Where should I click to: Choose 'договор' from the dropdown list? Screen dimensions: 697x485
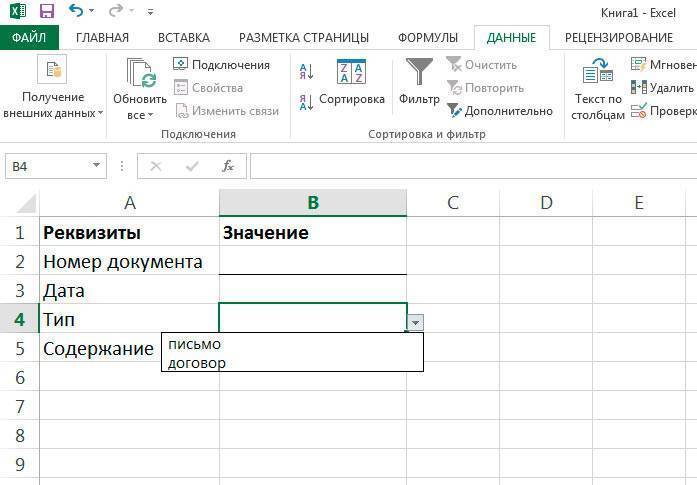[198, 362]
